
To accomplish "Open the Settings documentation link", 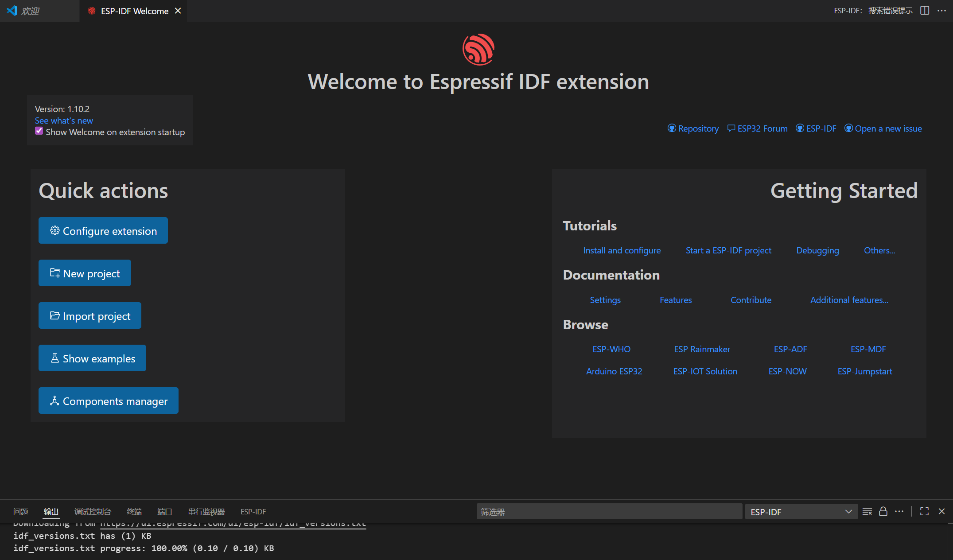I will [605, 300].
